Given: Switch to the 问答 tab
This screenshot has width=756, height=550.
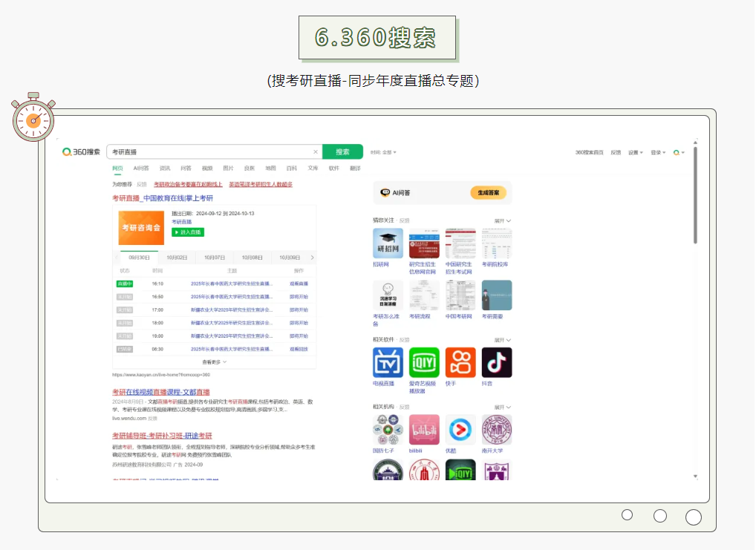Looking at the screenshot, I should pos(186,168).
